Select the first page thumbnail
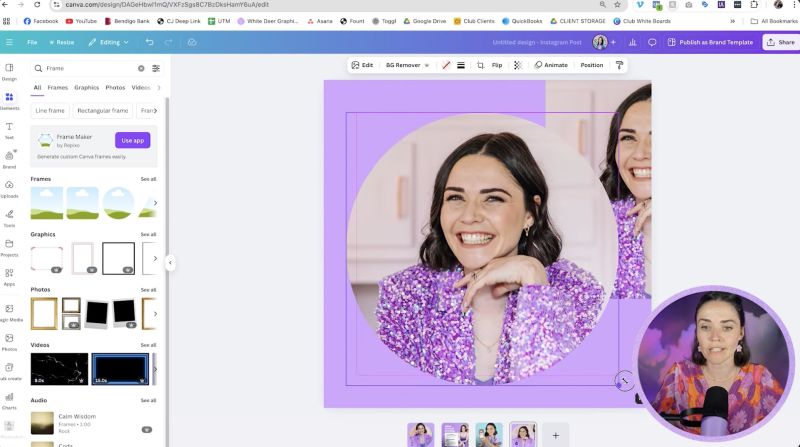Screen dimensions: 800x447 pyautogui.click(x=421, y=435)
